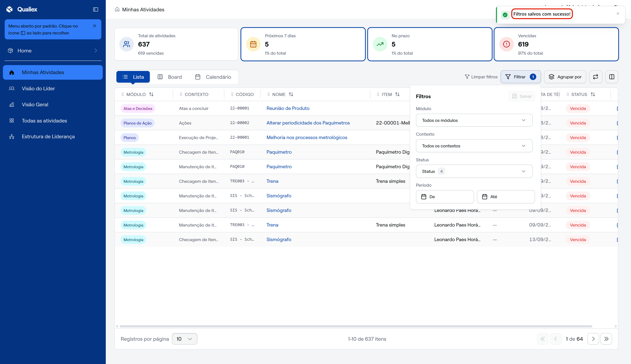The height and width of the screenshot is (364, 631).
Task: Click the 'Limpar filtros' button
Action: click(481, 77)
